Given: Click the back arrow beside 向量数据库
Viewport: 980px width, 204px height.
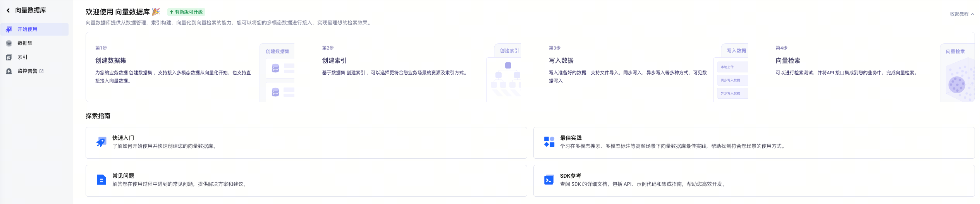Looking at the screenshot, I should pos(8,10).
